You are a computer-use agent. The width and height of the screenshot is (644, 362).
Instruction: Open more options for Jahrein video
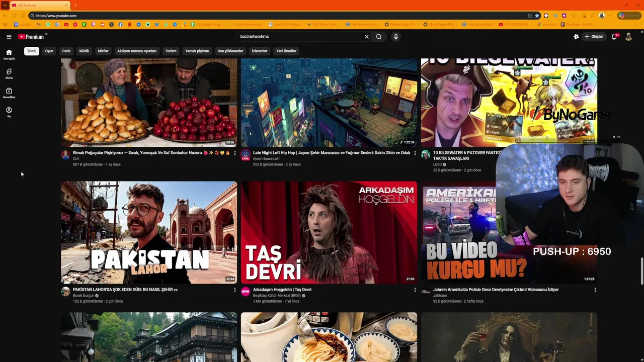click(595, 290)
